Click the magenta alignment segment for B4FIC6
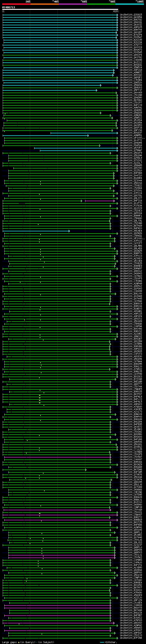Image resolution: width=146 pixels, height=644 pixels. pyautogui.click(x=100, y=201)
